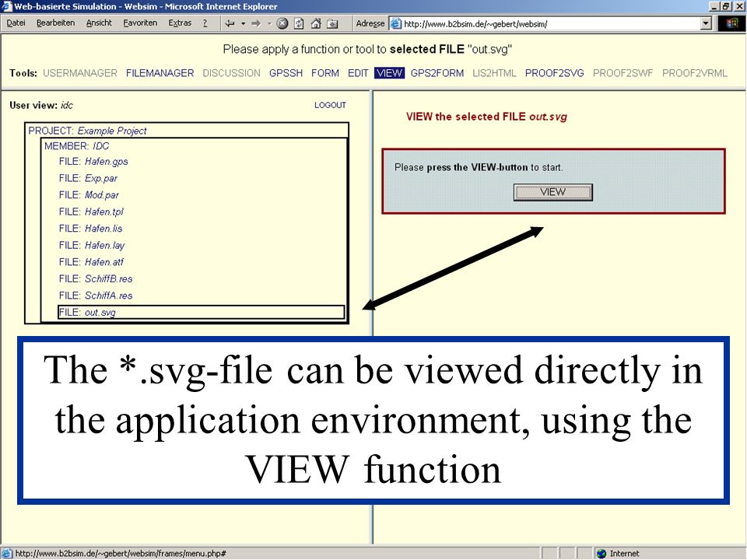Image resolution: width=747 pixels, height=560 pixels.
Task: Open the Back history dropdown arrow
Action: (243, 23)
